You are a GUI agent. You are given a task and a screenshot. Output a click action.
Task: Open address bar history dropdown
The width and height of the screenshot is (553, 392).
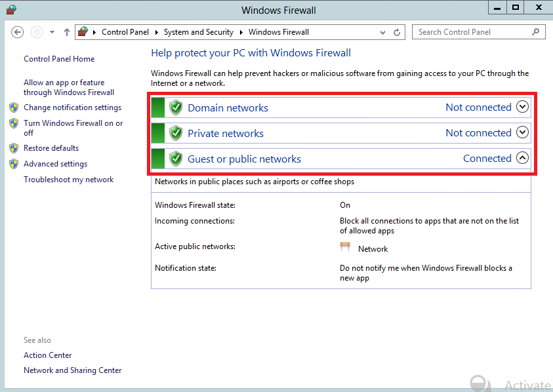click(x=382, y=32)
